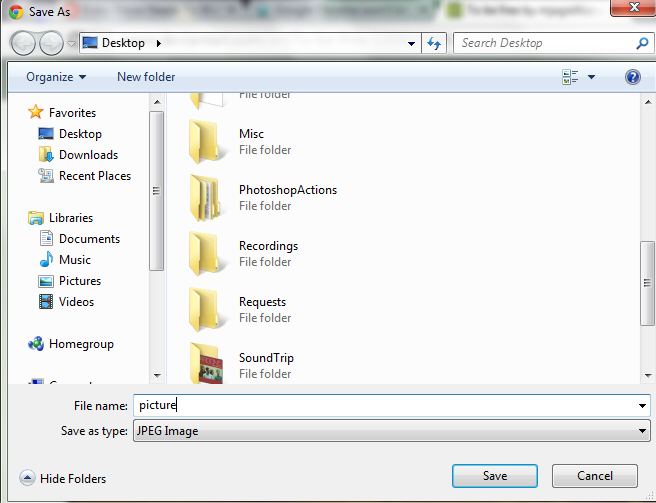
Task: Open Downloads in Favorites
Action: point(88,155)
